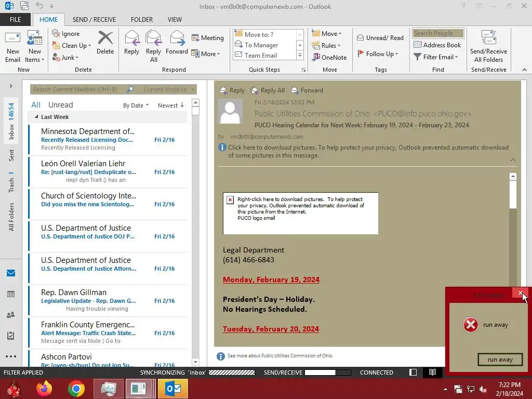This screenshot has width=532, height=399.
Task: Collapse the Last Week group
Action: (36, 117)
